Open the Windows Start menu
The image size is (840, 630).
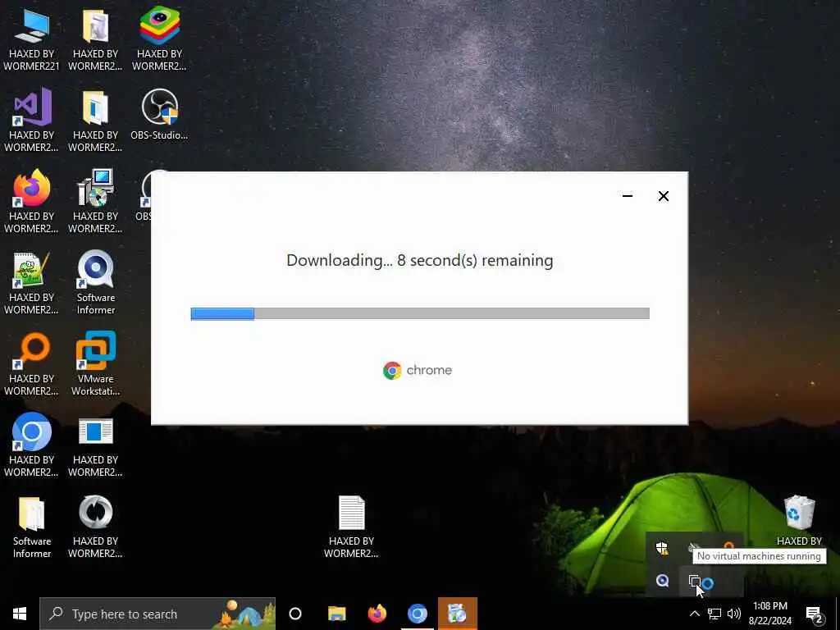pos(20,614)
